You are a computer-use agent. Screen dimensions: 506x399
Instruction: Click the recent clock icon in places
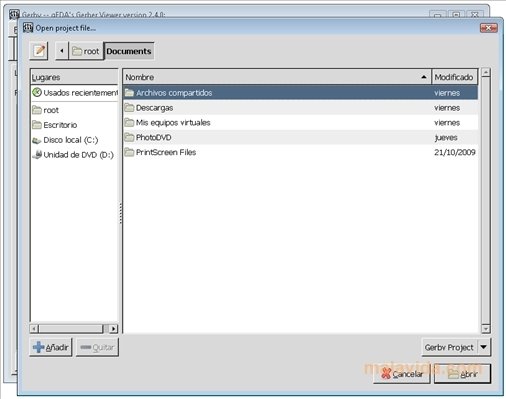tap(37, 92)
